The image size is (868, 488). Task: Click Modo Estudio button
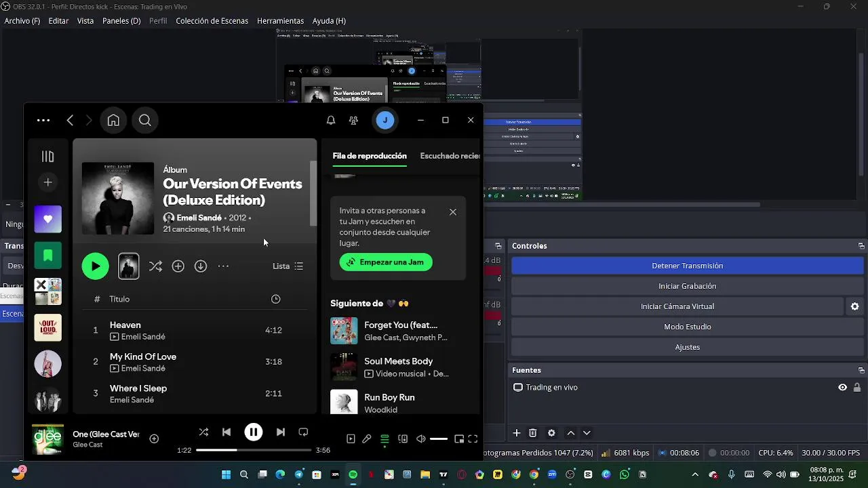pyautogui.click(x=687, y=327)
